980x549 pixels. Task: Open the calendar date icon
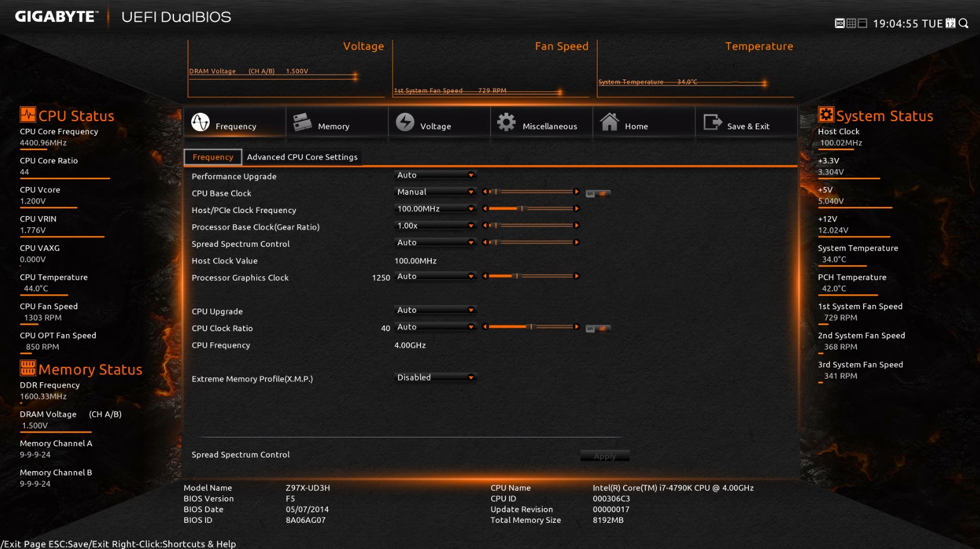pos(951,23)
